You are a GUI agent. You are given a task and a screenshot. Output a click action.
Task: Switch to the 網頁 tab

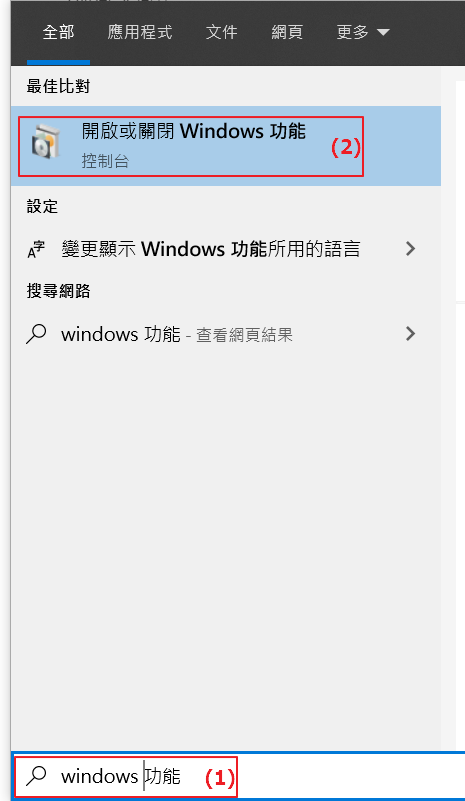[287, 33]
